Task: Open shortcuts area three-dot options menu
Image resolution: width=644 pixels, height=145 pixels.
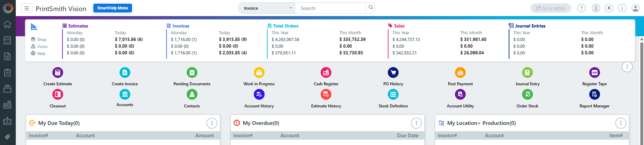Action: coord(627,67)
